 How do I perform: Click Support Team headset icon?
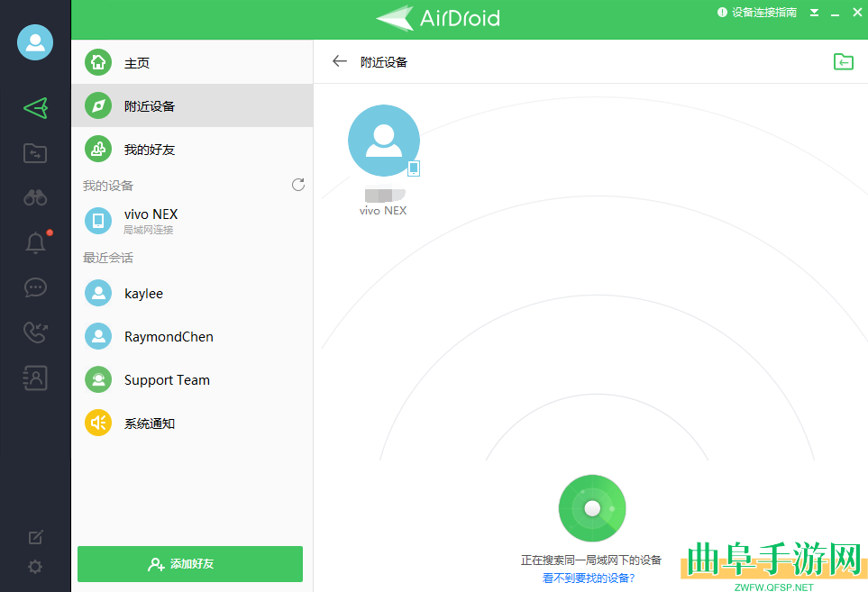click(98, 379)
